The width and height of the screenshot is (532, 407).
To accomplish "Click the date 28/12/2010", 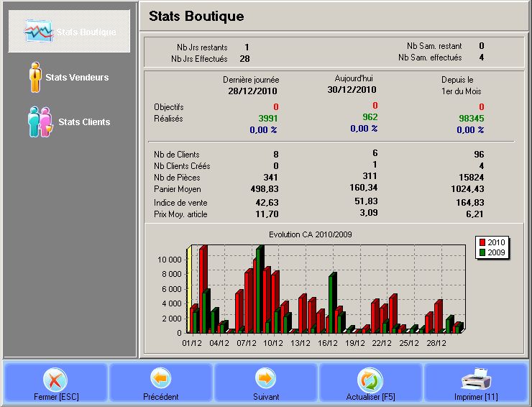I will tap(252, 91).
